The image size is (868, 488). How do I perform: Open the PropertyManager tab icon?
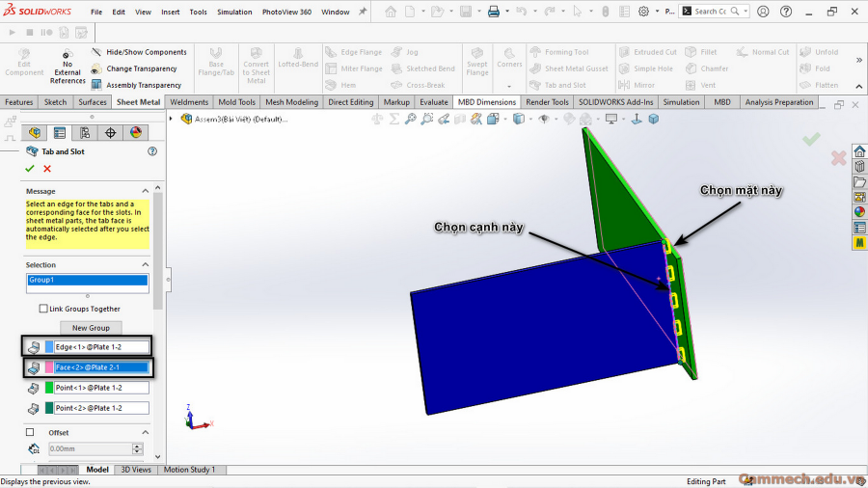tap(59, 133)
